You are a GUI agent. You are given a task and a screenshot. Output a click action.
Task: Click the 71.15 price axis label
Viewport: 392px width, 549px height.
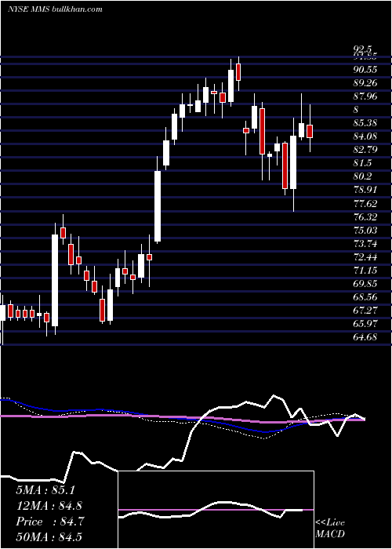(x=365, y=270)
